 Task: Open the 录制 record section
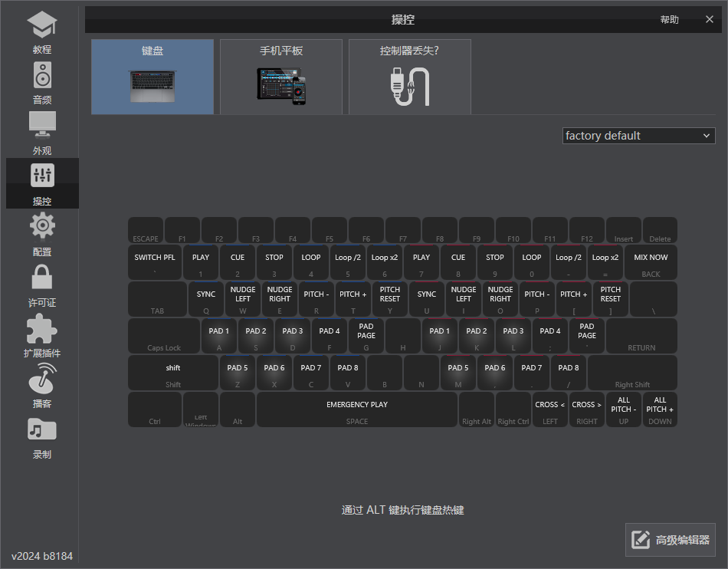[x=42, y=436]
